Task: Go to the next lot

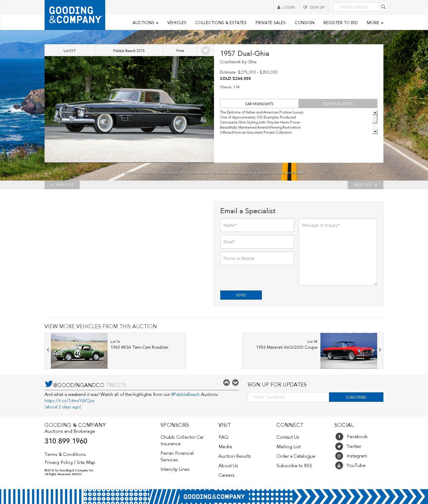Action: [366, 185]
